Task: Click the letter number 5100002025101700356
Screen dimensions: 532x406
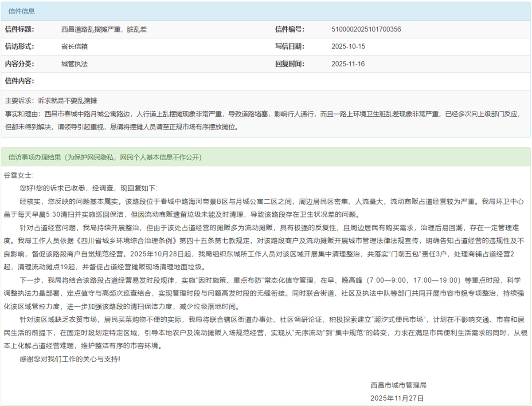Action: (x=366, y=29)
